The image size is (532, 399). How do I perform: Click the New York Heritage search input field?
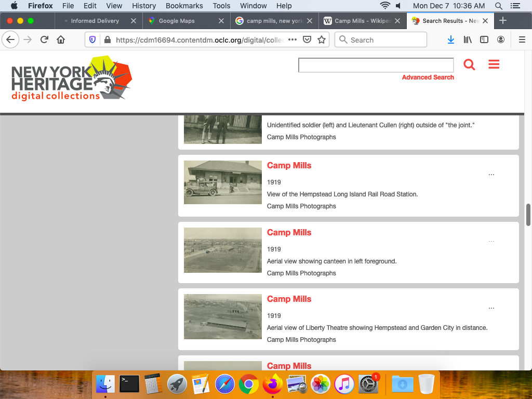(x=376, y=65)
